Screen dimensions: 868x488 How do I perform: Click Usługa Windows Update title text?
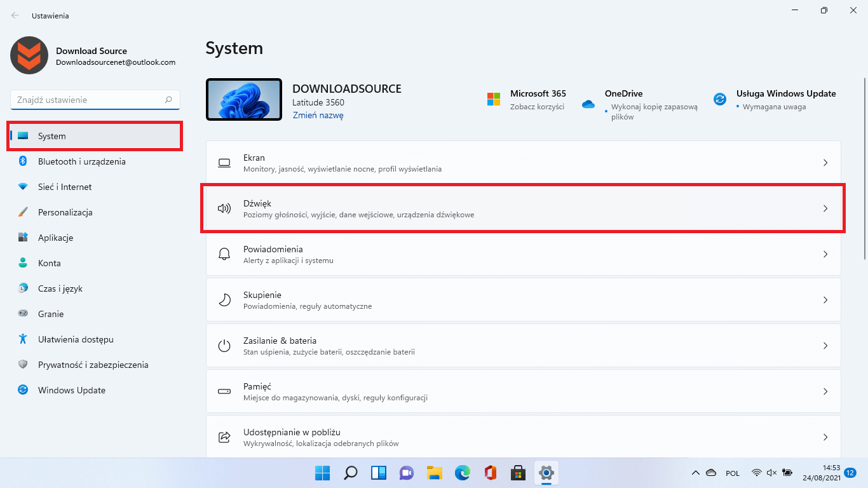click(786, 93)
